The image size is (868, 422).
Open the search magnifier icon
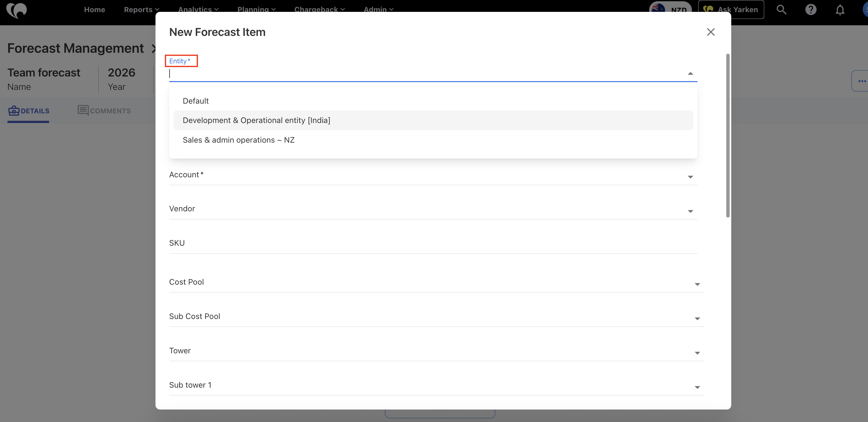[x=781, y=10]
